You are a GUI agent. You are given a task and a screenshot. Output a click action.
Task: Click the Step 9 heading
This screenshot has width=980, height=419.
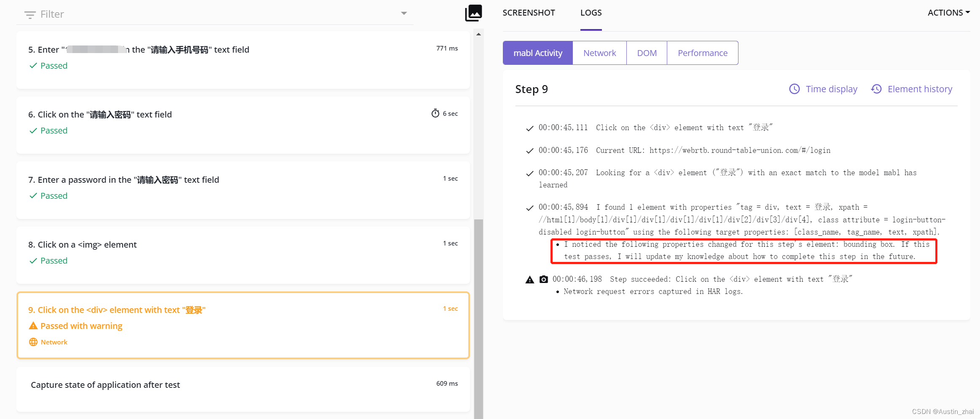point(532,89)
